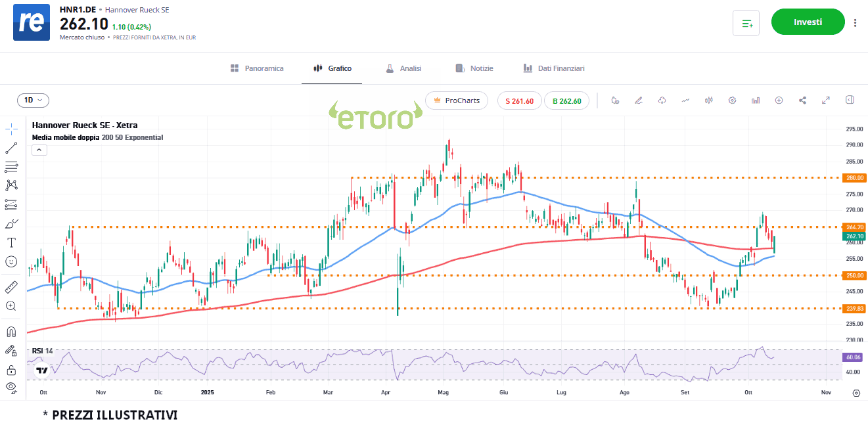Viewport: 868px width, 423px height.
Task: Toggle magnet snap mode
Action: tap(11, 332)
